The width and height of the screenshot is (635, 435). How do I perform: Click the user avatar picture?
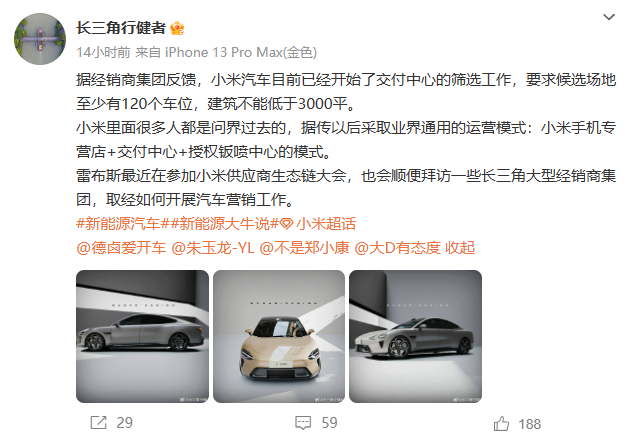tap(40, 39)
